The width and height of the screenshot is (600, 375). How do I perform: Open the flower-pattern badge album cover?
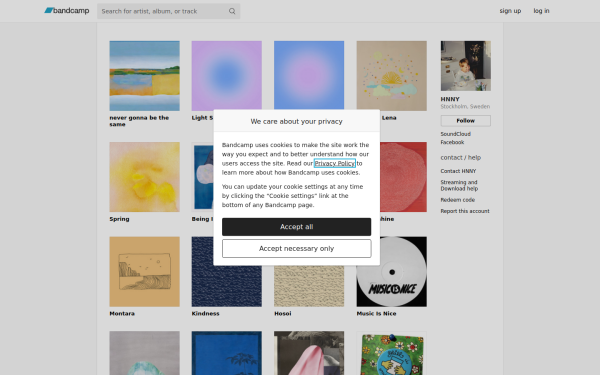[x=391, y=353]
